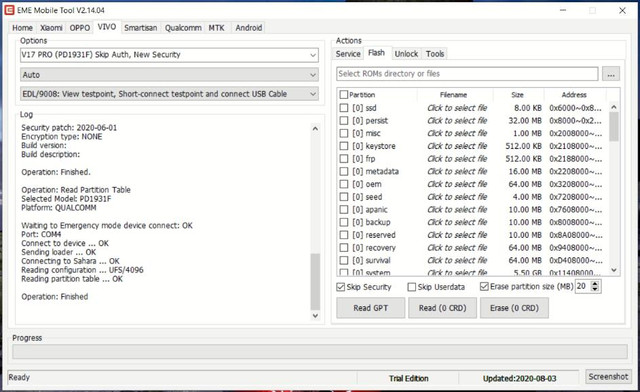The image size is (640, 392).
Task: Click the log scrollbar up arrow
Action: (315, 128)
